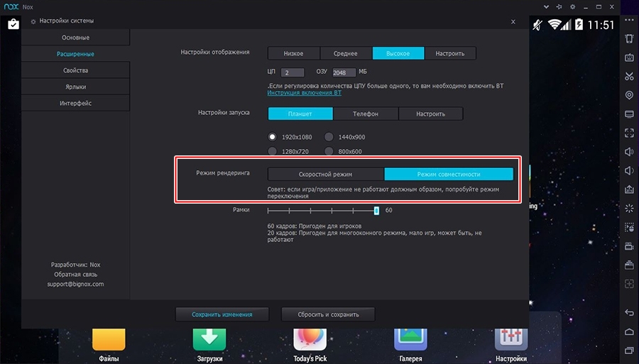Select the 1440x900 resolution radio button
This screenshot has width=639, height=364.
pyautogui.click(x=329, y=137)
